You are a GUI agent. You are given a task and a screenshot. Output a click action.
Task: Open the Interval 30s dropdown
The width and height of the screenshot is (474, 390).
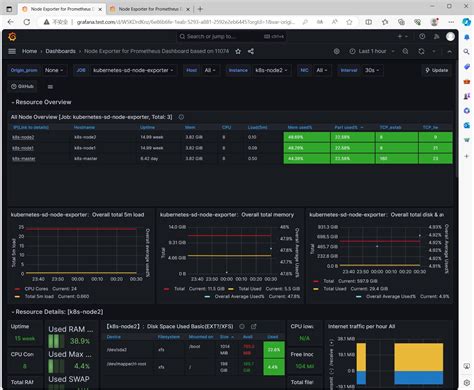[372, 70]
